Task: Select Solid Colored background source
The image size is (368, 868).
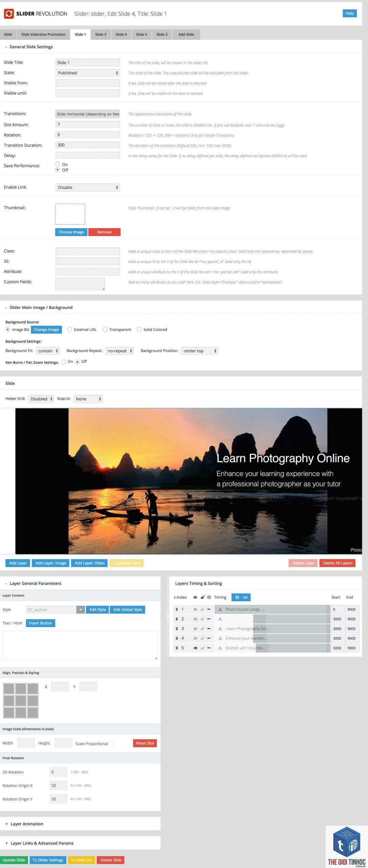Action: [x=139, y=330]
